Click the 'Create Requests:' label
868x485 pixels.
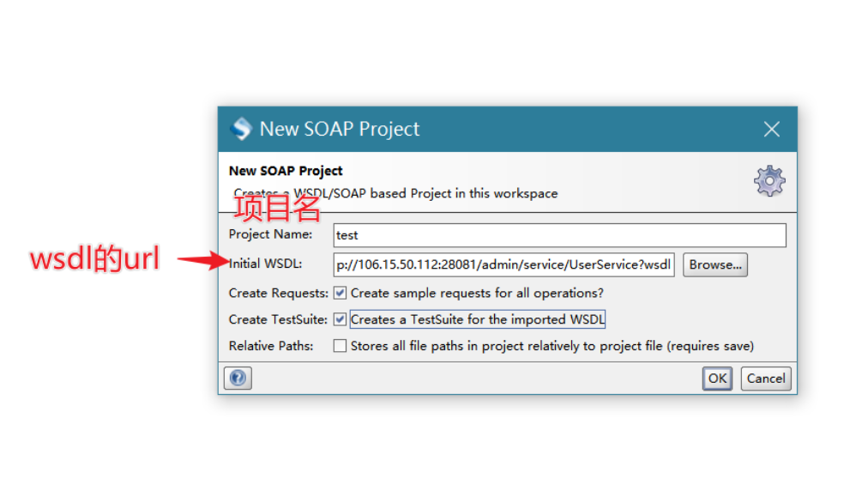[279, 293]
